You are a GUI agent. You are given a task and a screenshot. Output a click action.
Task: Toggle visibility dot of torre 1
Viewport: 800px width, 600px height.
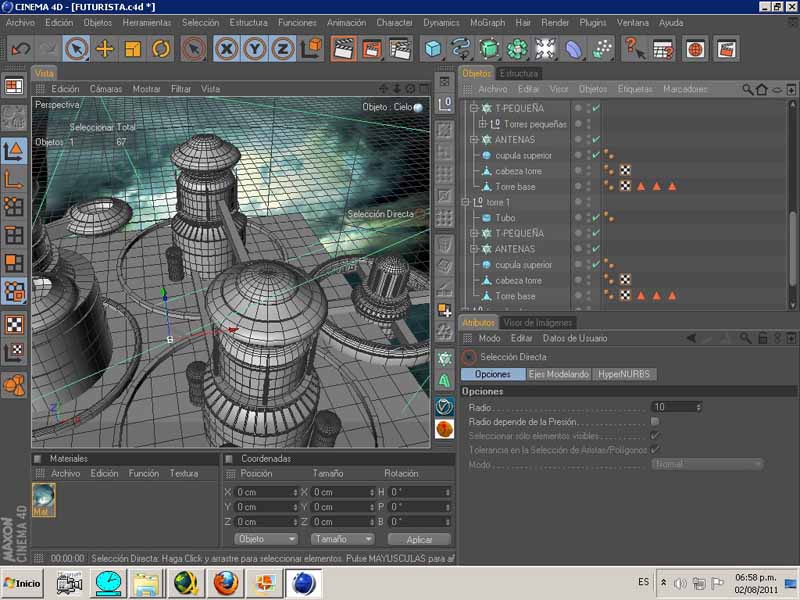[578, 202]
